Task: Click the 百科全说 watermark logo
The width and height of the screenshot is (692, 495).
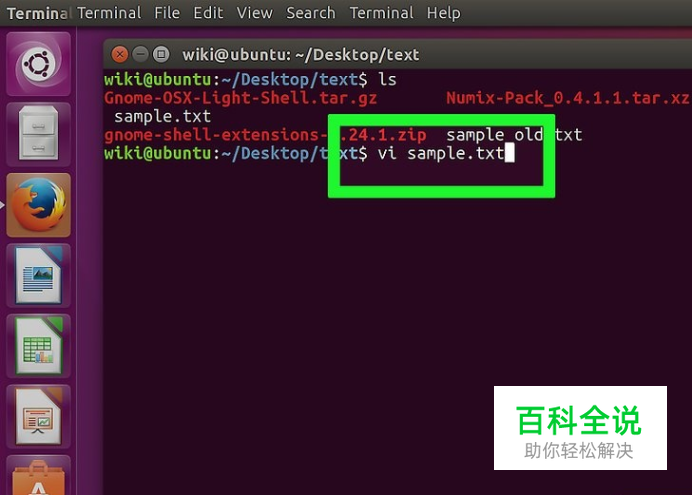Action: pyautogui.click(x=580, y=428)
